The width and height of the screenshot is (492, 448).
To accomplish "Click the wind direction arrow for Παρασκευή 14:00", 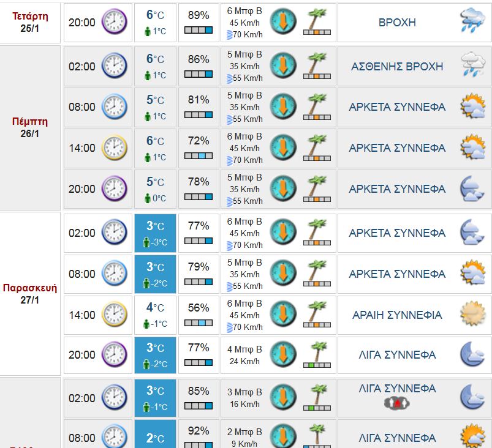I will pyautogui.click(x=283, y=315).
